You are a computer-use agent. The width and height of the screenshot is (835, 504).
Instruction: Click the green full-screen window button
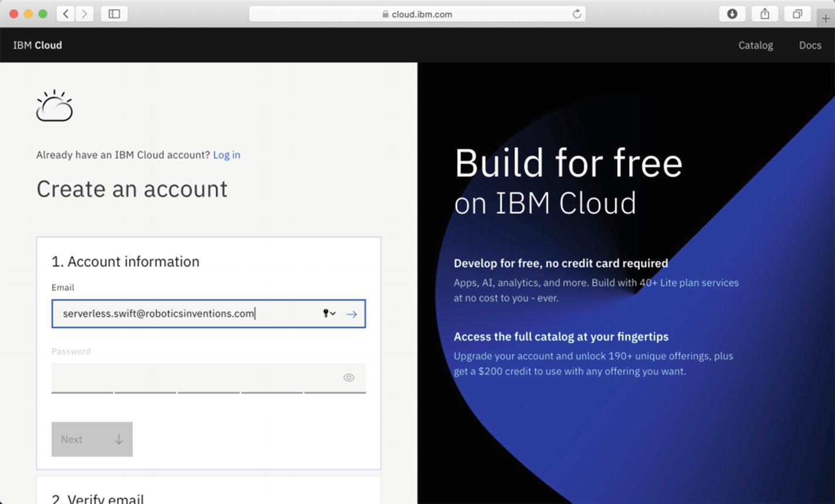point(43,14)
